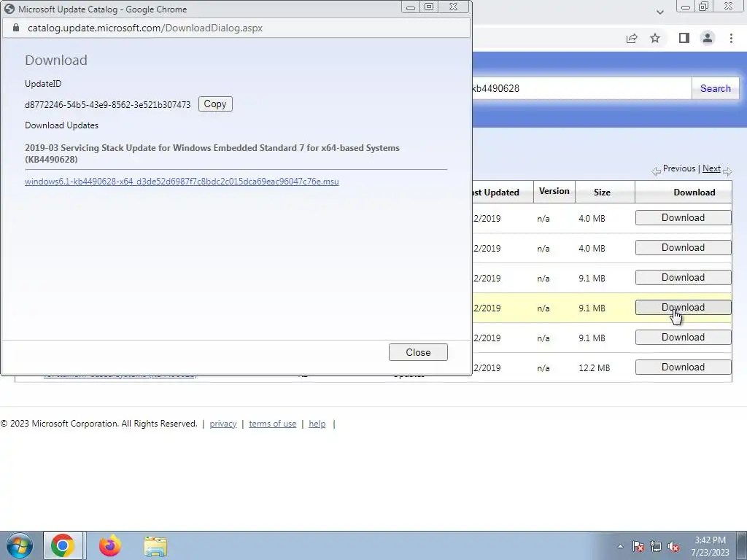Select the 2019-03 Servicing Stack Update title
Screen dimensions: 747x560
212,153
